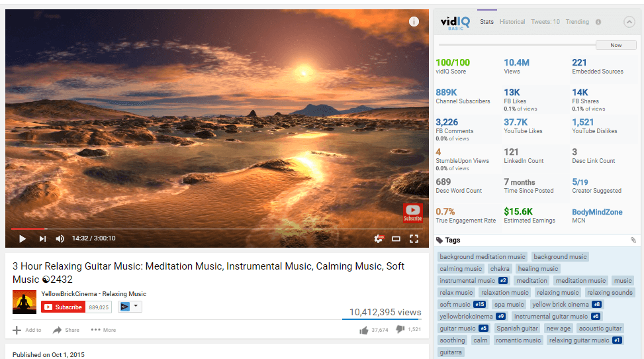Open the More options menu

pyautogui.click(x=103, y=330)
